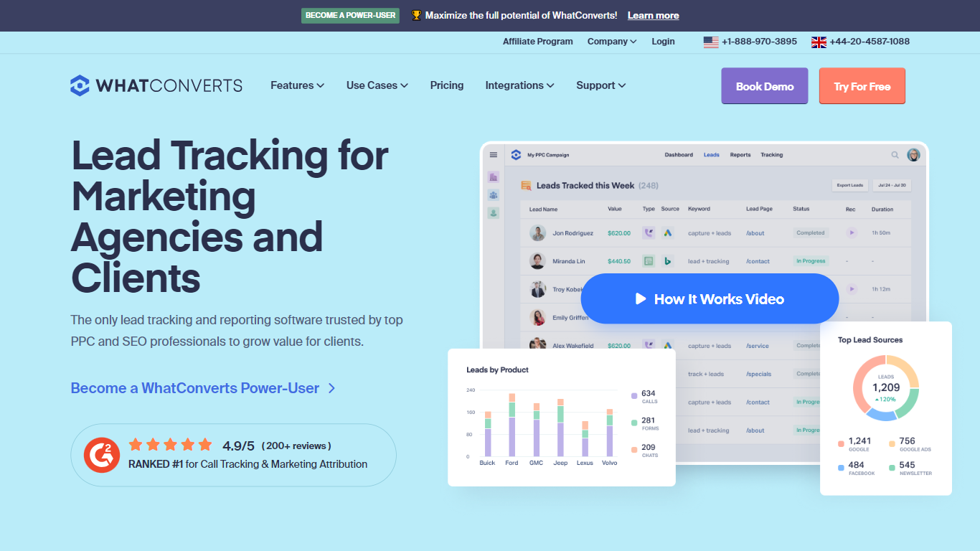The width and height of the screenshot is (980, 551).
Task: Switch to the Leads tab in the preview
Action: [x=712, y=155]
